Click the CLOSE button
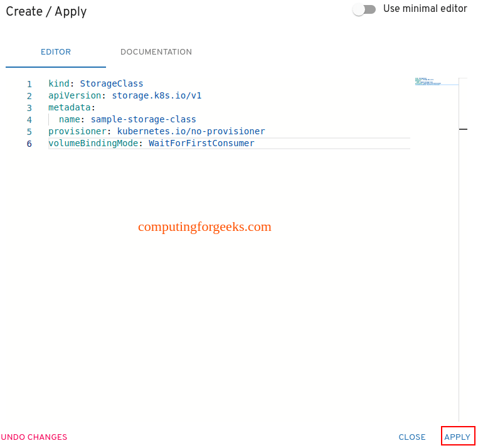Screen dimensions: 478x448 pos(412,437)
